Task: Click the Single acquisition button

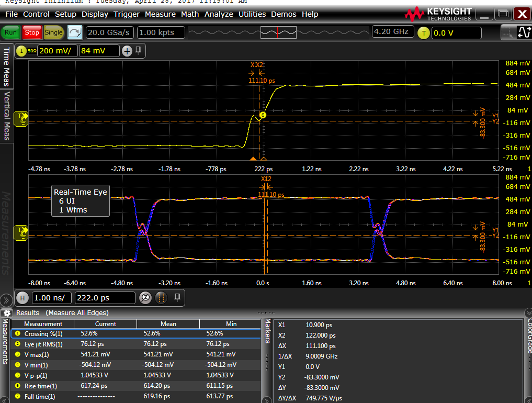Action: (x=53, y=32)
